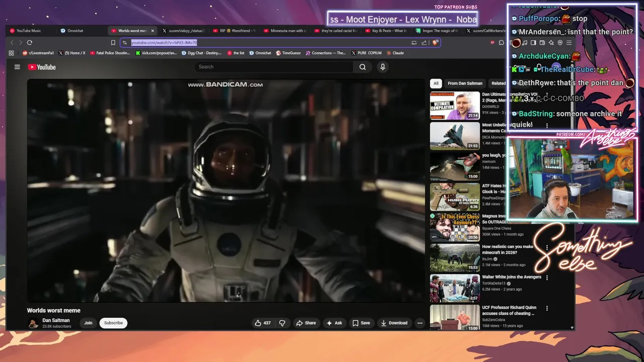Open PURE COPIUM bookmark
644x362 pixels.
(366, 53)
